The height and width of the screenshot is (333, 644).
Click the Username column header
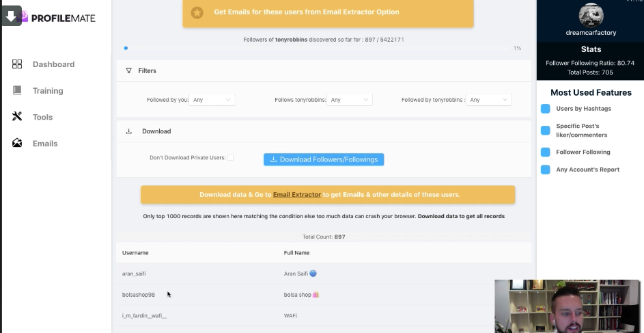coord(135,253)
